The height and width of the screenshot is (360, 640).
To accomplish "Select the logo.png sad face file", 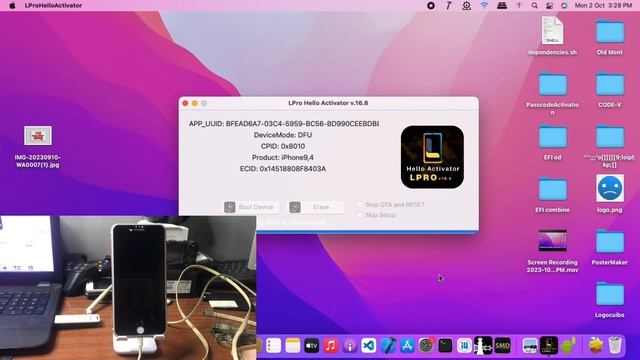I will coord(610,194).
